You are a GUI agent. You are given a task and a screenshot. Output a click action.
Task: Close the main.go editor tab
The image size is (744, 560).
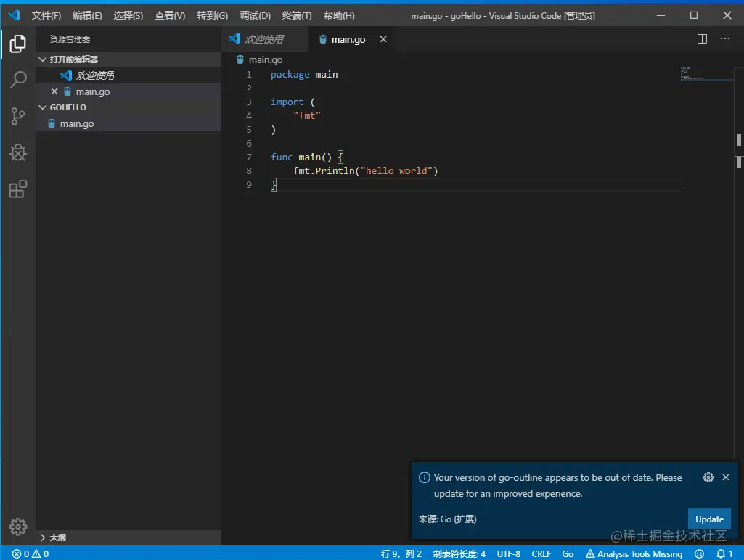tap(383, 39)
